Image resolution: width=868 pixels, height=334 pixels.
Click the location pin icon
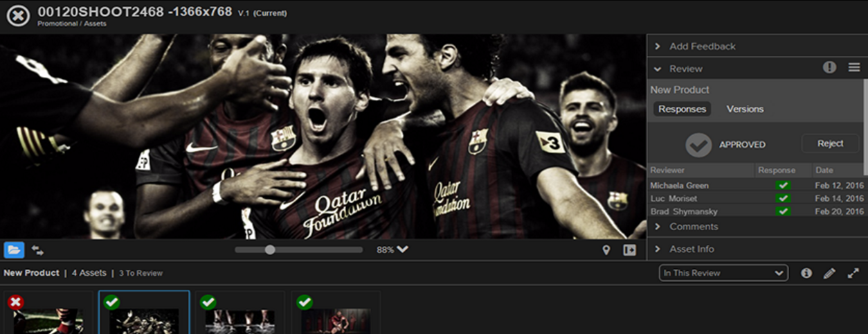[x=606, y=250]
